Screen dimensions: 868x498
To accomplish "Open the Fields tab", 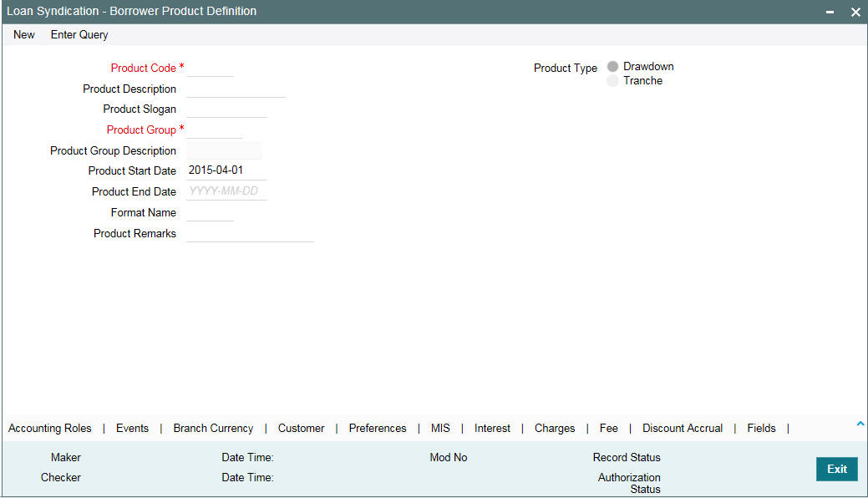I will tap(761, 428).
